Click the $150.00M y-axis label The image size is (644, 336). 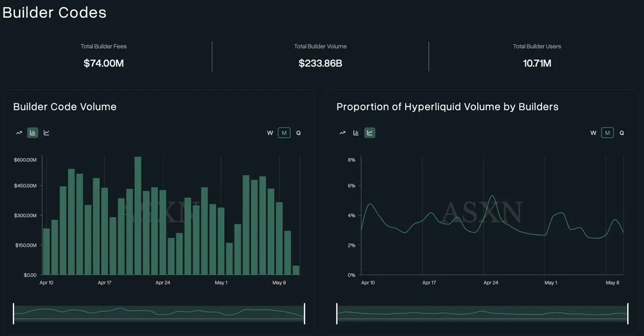coord(25,245)
